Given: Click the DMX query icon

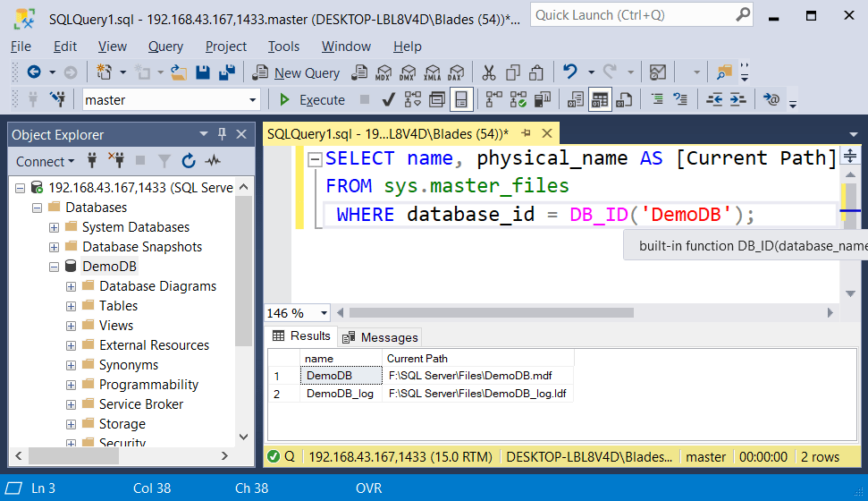Looking at the screenshot, I should pyautogui.click(x=408, y=72).
